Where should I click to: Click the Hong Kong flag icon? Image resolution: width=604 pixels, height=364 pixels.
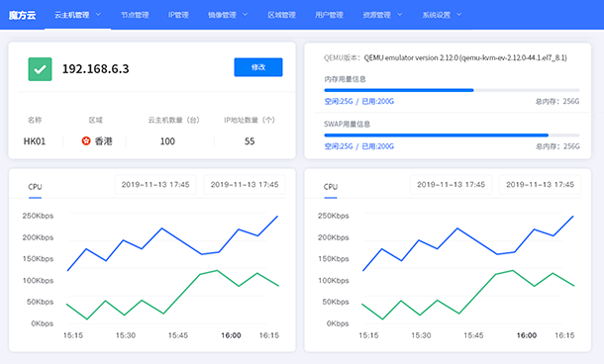[86, 141]
